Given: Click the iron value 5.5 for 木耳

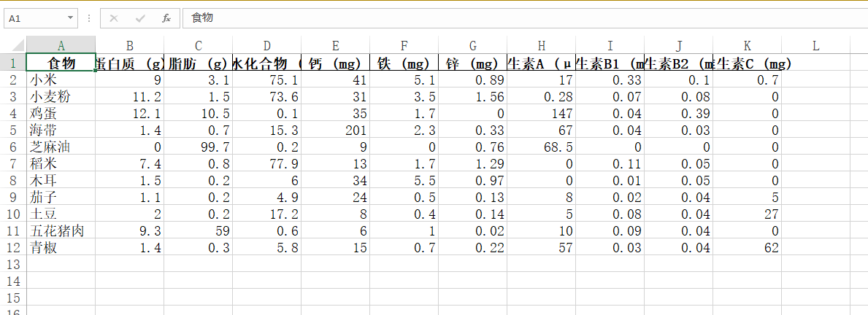Looking at the screenshot, I should click(x=404, y=181).
